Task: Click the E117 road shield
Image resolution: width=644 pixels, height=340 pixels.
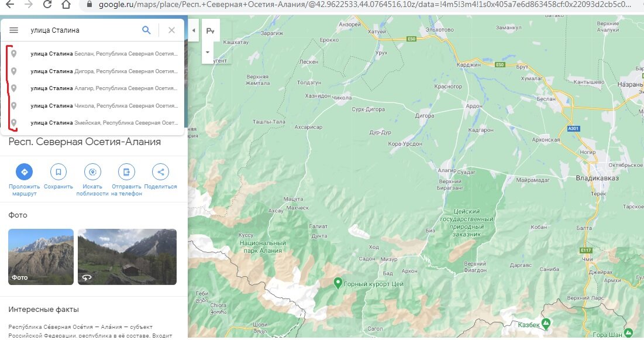Action: [586, 250]
